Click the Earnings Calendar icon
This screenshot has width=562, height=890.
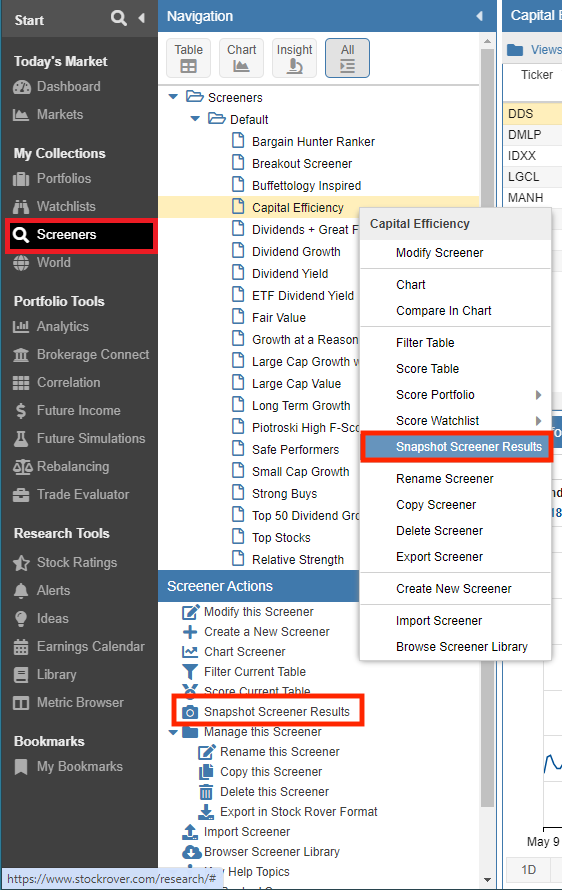pos(21,646)
